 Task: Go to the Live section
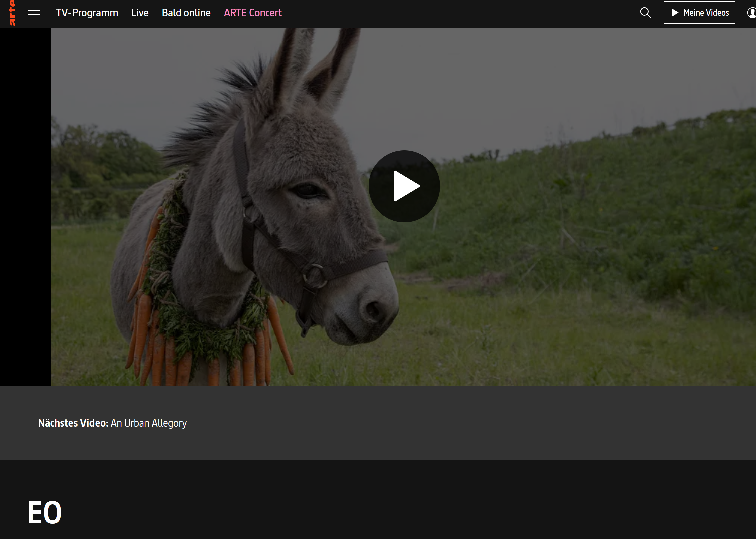[140, 13]
